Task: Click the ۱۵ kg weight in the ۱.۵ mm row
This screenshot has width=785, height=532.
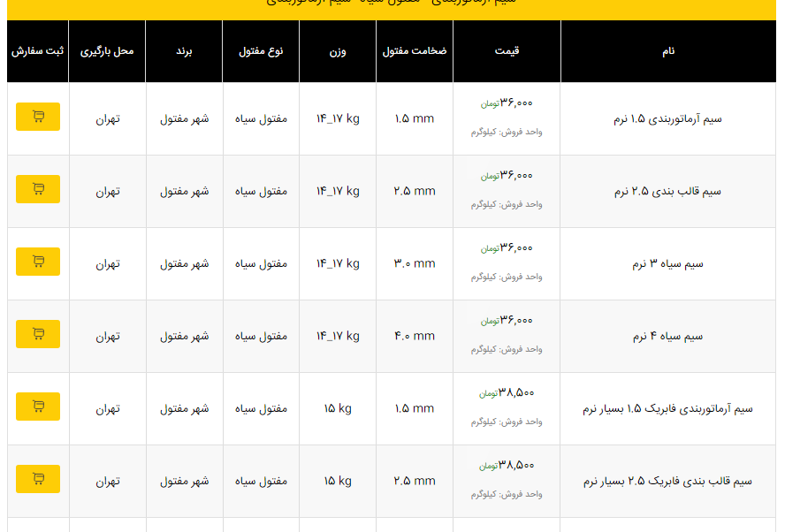Action: (338, 408)
